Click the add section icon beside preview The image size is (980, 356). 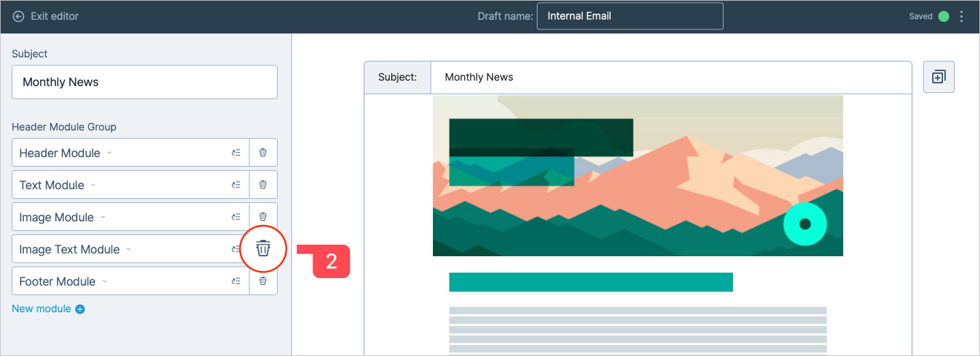pos(939,77)
